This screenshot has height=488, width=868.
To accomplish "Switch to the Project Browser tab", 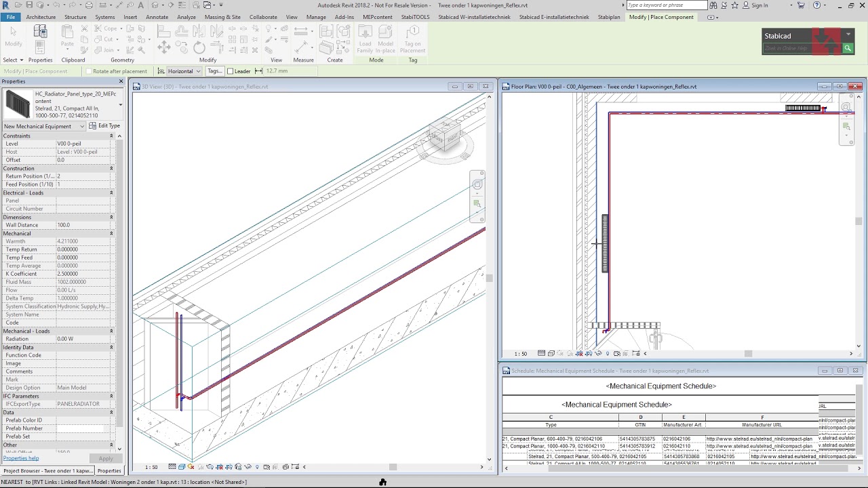I will pyautogui.click(x=47, y=470).
